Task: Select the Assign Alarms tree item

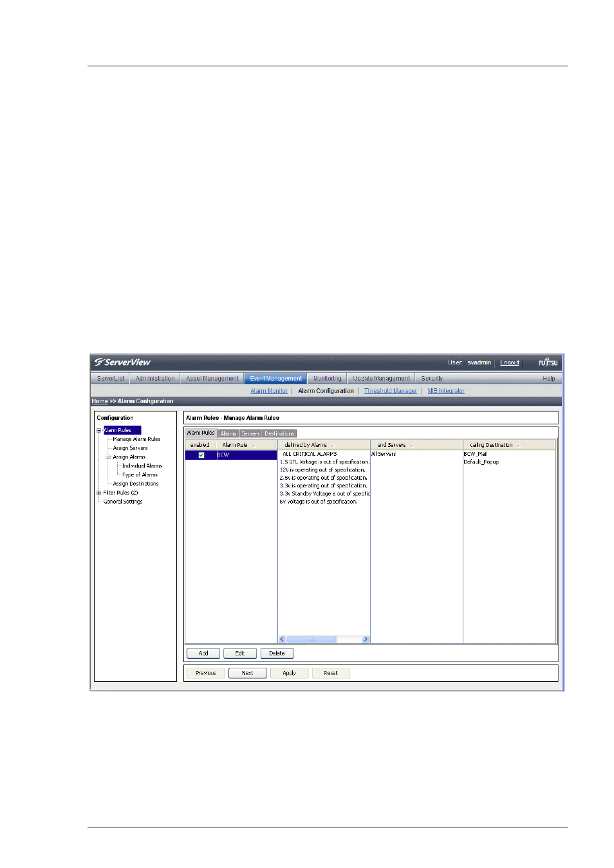Action: point(129,457)
